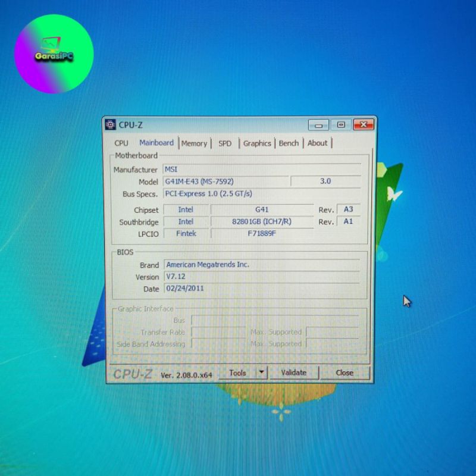This screenshot has height=476, width=476.
Task: Open the Bench tab
Action: (289, 143)
